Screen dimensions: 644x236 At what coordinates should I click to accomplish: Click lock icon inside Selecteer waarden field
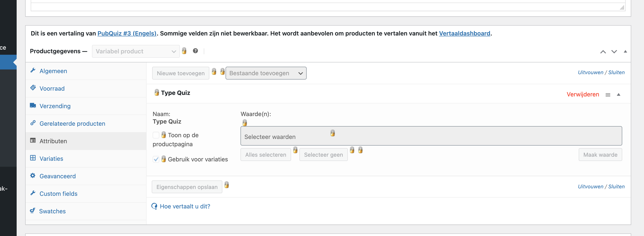click(332, 133)
